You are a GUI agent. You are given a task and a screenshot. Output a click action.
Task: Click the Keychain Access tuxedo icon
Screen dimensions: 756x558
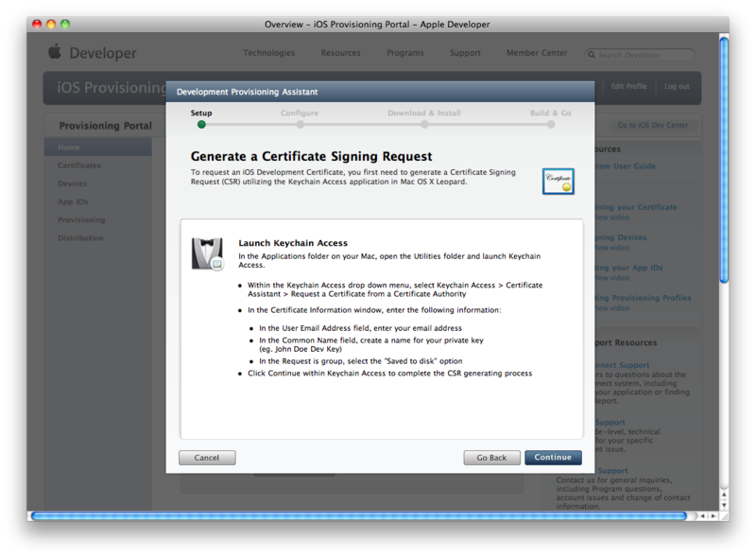click(x=208, y=253)
